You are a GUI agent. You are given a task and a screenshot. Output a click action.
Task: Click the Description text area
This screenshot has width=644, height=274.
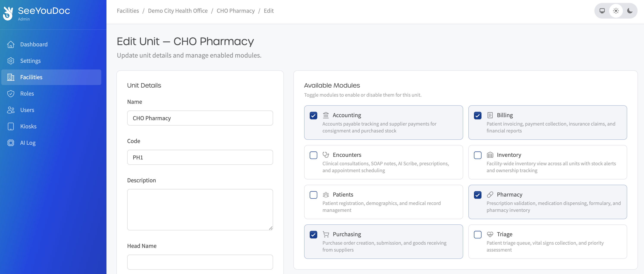coord(200,209)
